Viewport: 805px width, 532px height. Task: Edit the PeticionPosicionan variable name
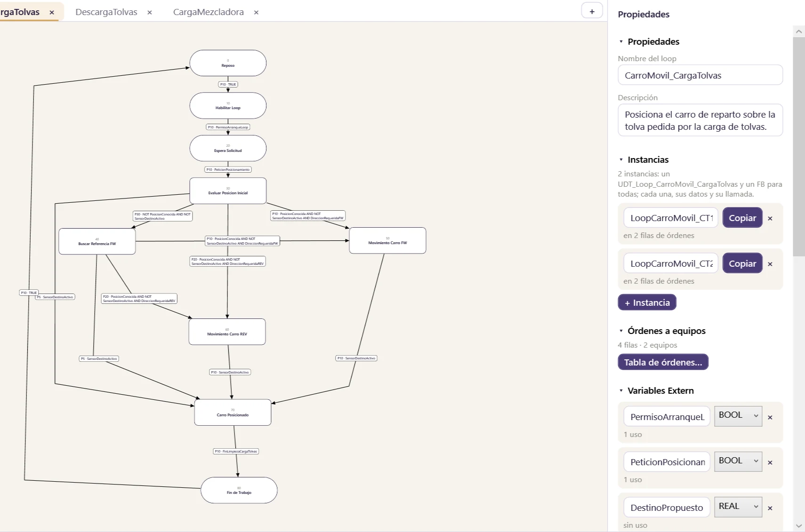pyautogui.click(x=667, y=462)
